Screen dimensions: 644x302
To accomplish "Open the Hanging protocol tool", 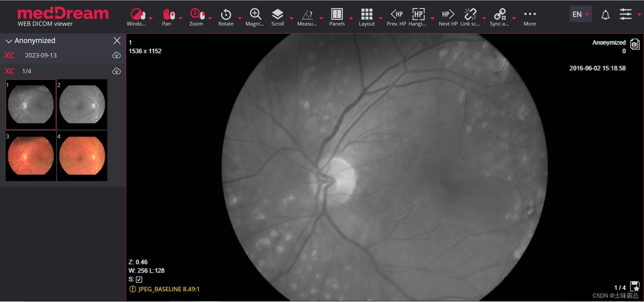I will pyautogui.click(x=418, y=17).
